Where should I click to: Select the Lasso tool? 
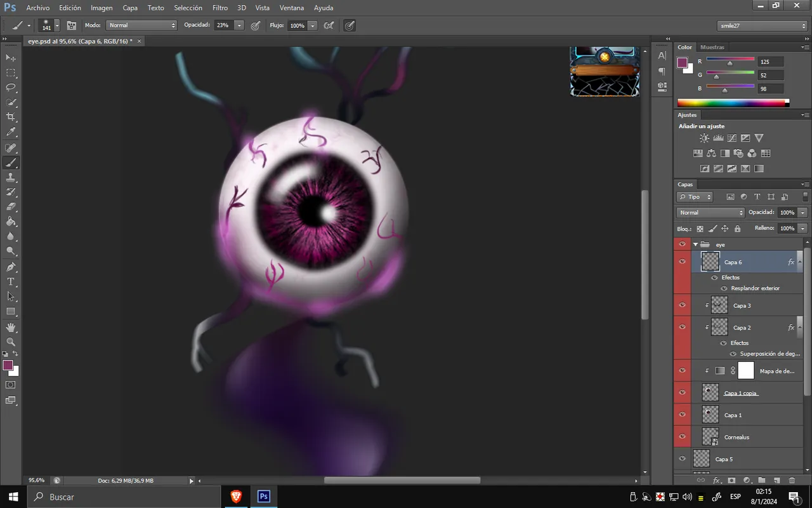[x=11, y=88]
